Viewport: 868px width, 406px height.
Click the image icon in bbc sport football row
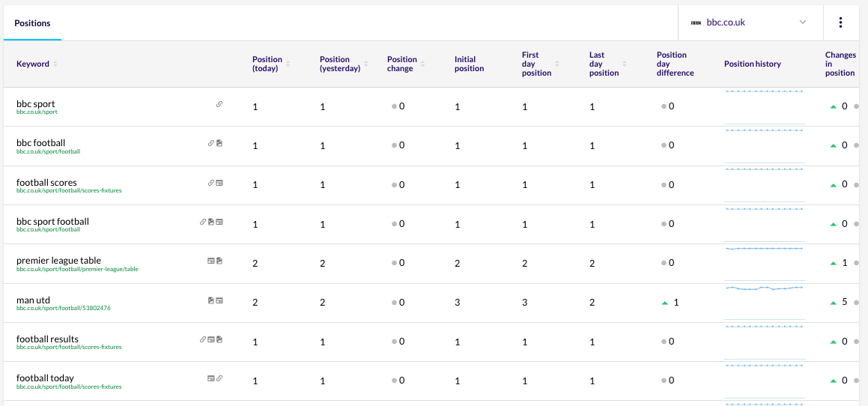(x=211, y=222)
